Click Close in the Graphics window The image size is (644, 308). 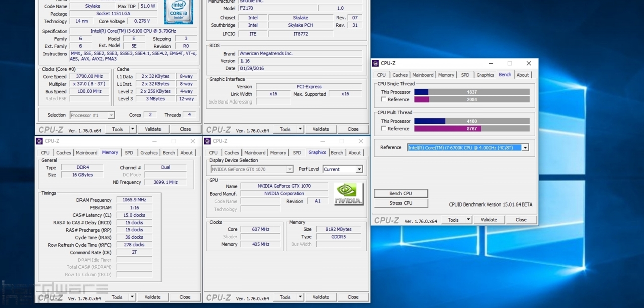353,297
